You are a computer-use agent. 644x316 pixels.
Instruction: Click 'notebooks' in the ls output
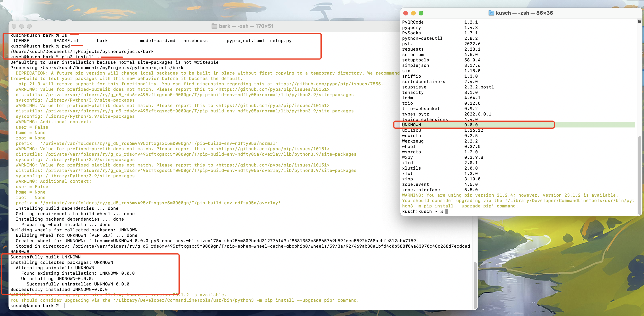click(195, 41)
